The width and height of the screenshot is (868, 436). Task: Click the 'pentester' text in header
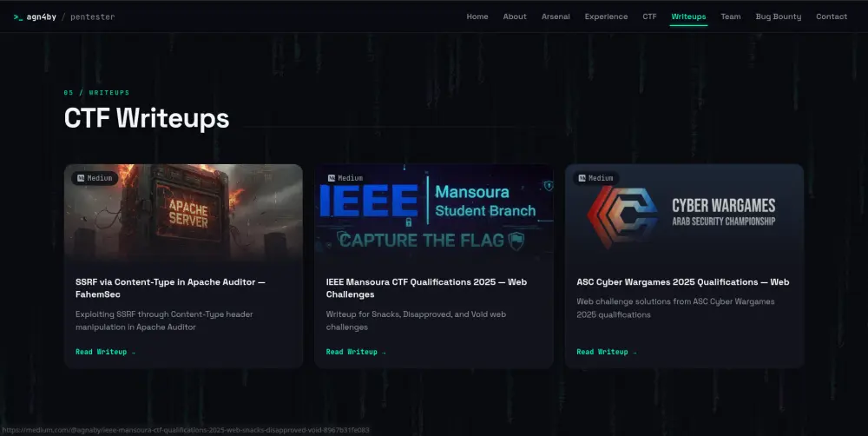93,17
